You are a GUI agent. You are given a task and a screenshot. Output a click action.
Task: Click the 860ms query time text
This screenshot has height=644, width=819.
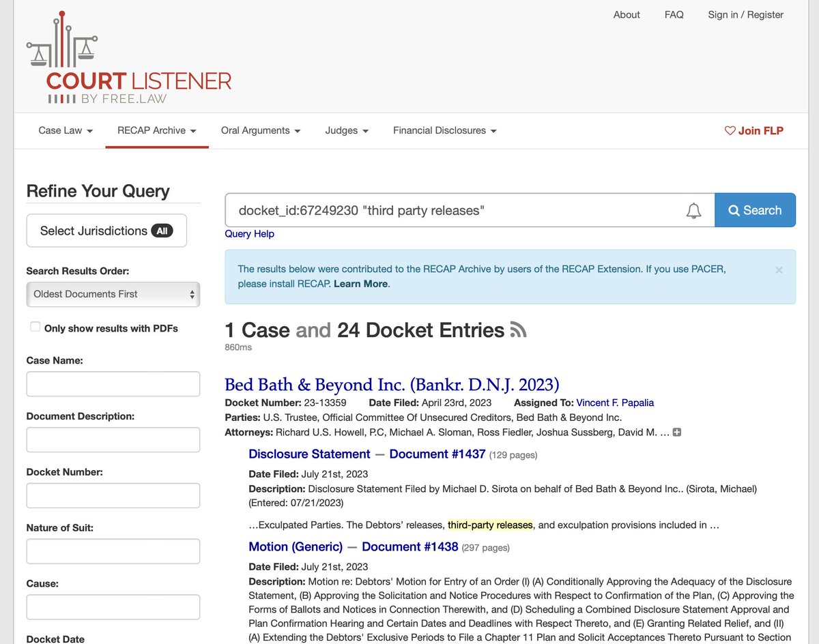[238, 347]
